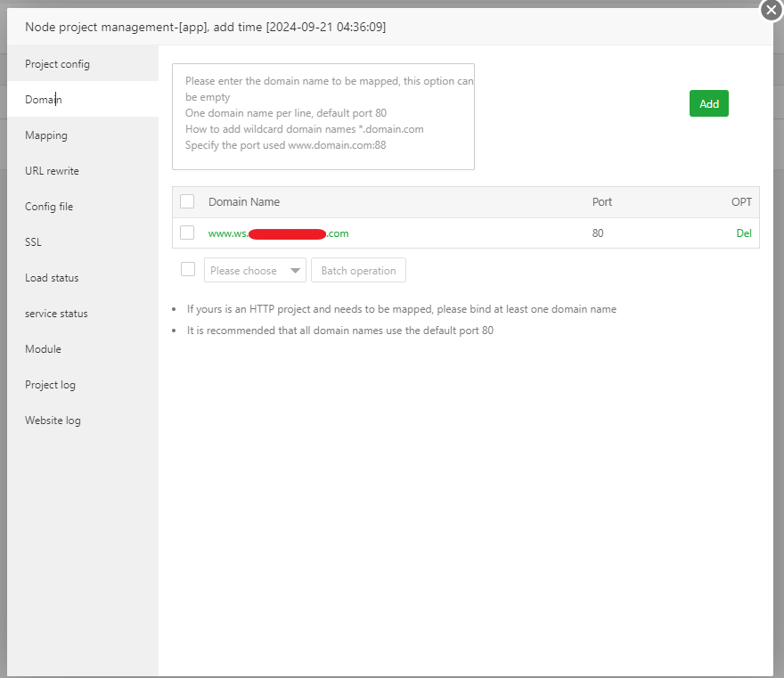The height and width of the screenshot is (678, 784).
Task: Click the Batch operation button
Action: pos(358,271)
